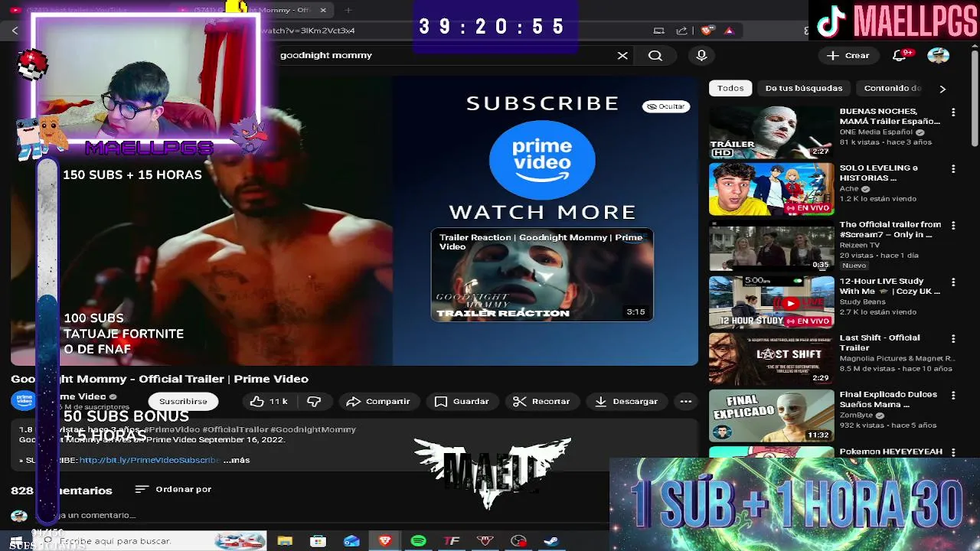
Task: Open Spotify from the taskbar
Action: pos(418,541)
